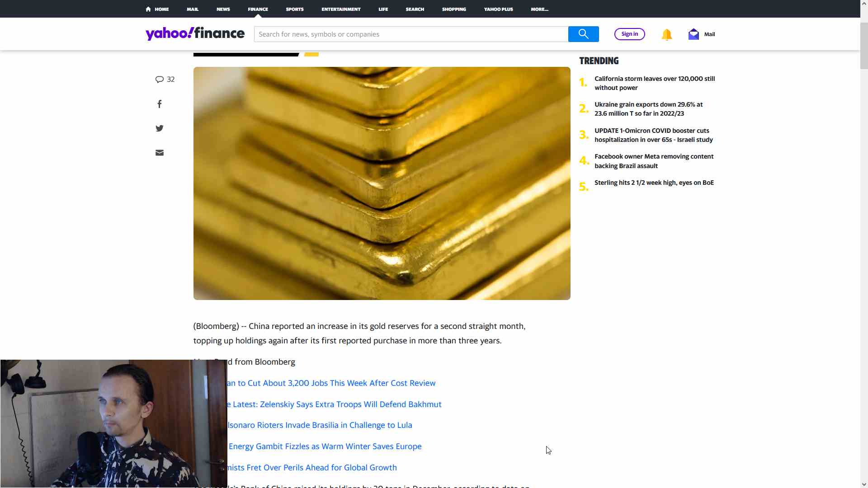Share article via Facebook icon
This screenshot has height=488, width=868.
tap(160, 104)
